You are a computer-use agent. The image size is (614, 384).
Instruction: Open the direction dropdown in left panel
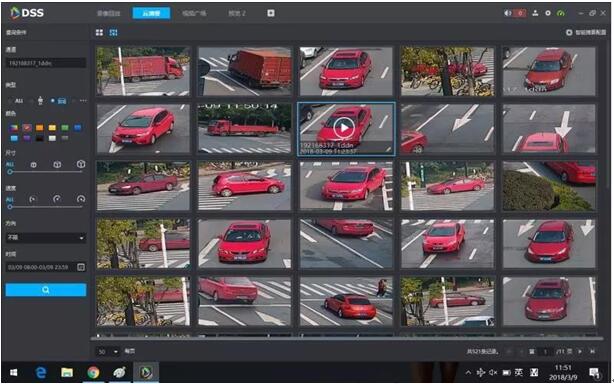pyautogui.click(x=46, y=237)
